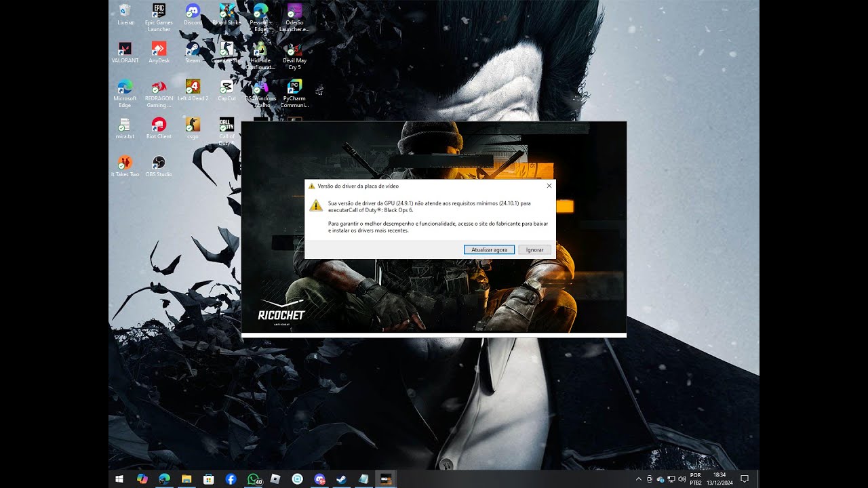Click the Atualizar agora button
This screenshot has height=488, width=868.
point(489,249)
